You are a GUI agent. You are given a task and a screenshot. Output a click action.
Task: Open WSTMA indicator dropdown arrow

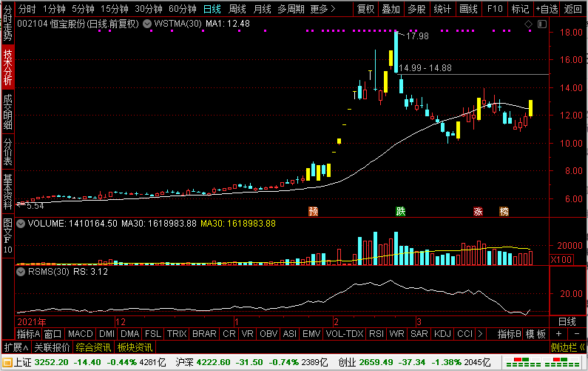[147, 24]
